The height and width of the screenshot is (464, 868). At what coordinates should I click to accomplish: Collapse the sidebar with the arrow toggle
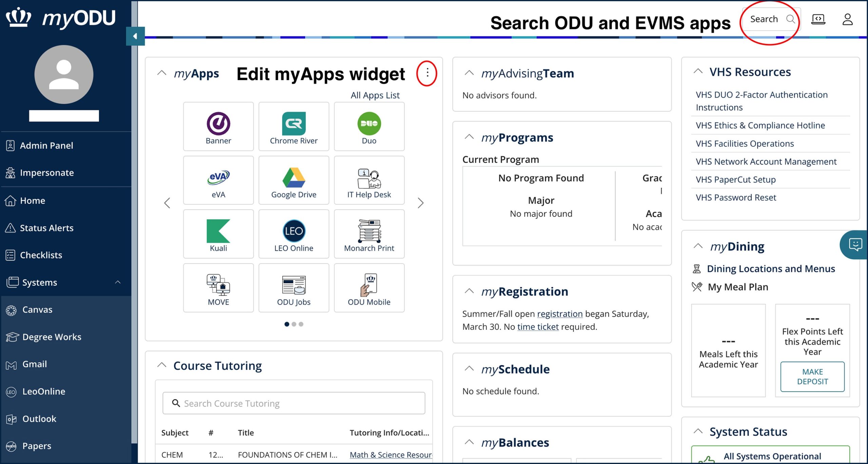135,36
